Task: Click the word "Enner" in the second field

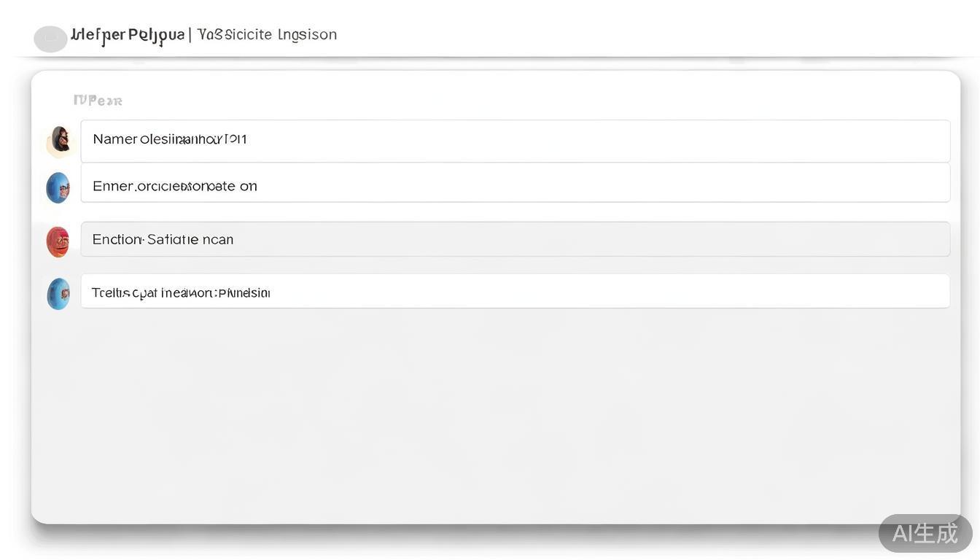Action: coord(112,187)
